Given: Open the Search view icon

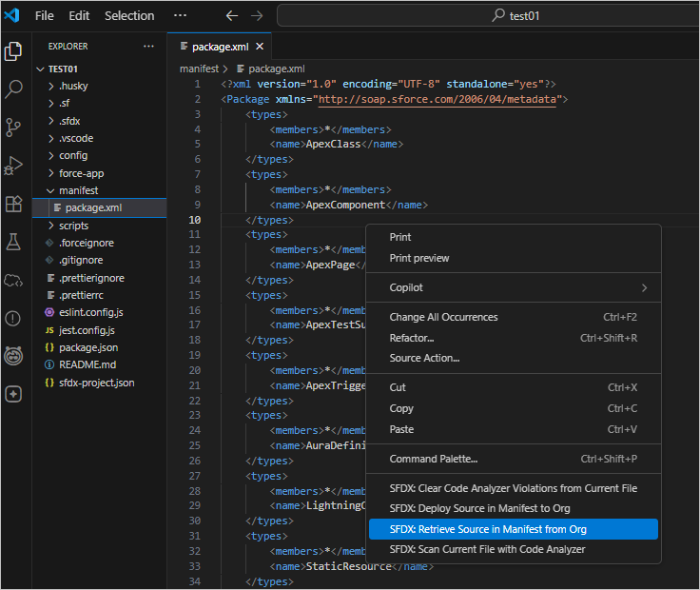Looking at the screenshot, I should [13, 88].
